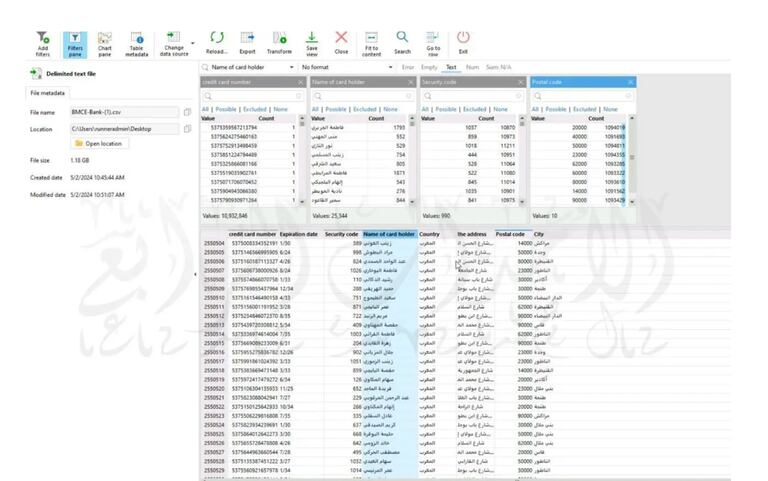This screenshot has width=768, height=481.
Task: Click the Export icon
Action: (x=247, y=41)
